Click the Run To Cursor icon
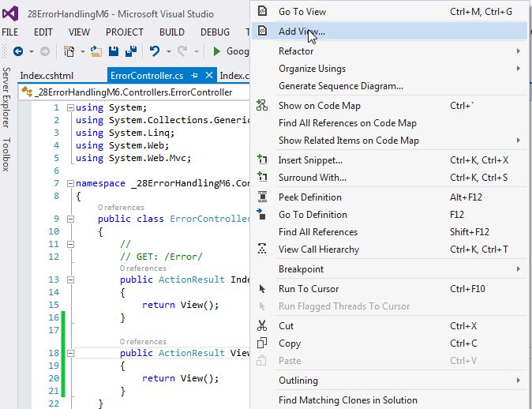This screenshot has width=532, height=409. click(262, 289)
